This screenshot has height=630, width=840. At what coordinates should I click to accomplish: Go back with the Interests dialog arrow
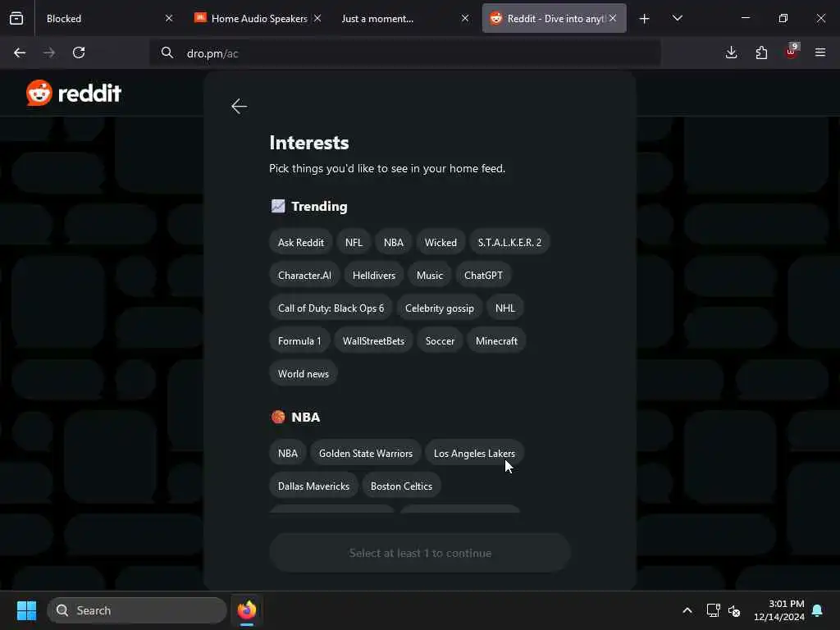point(239,106)
